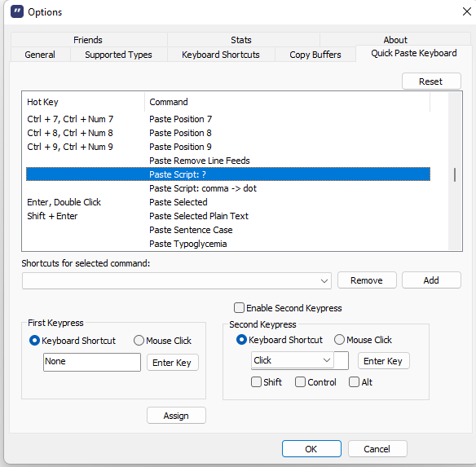Click the Assign button

click(x=176, y=416)
